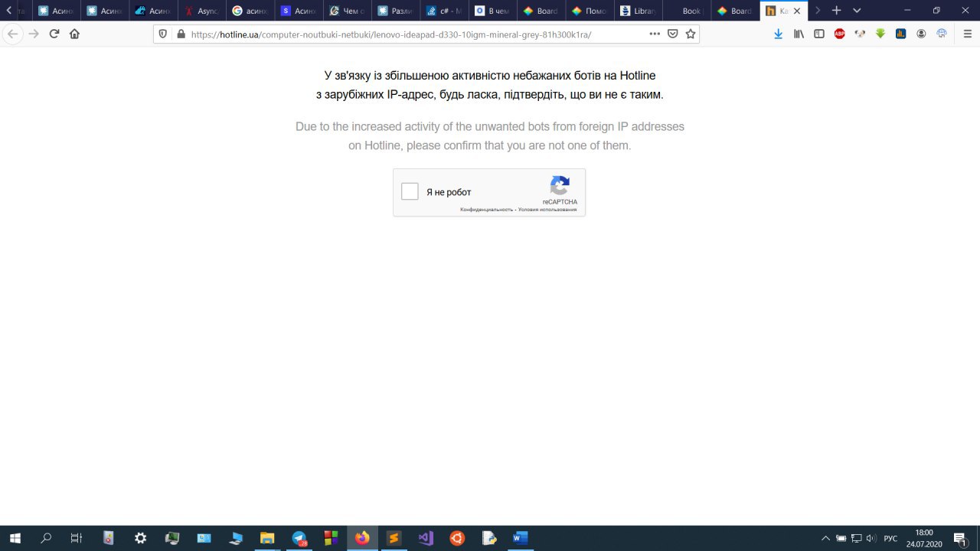The image size is (980, 551).
Task: Show tracking protection shield info
Action: (x=163, y=34)
